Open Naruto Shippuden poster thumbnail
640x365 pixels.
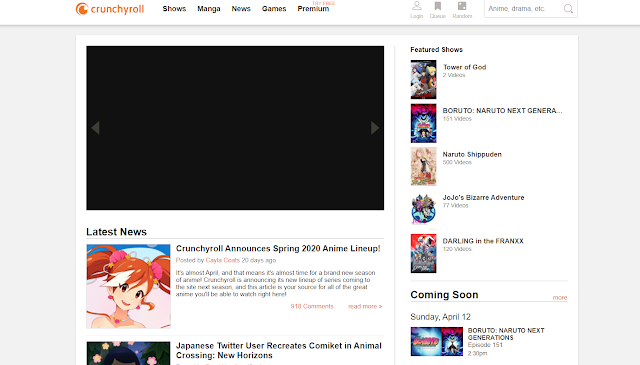tap(423, 167)
